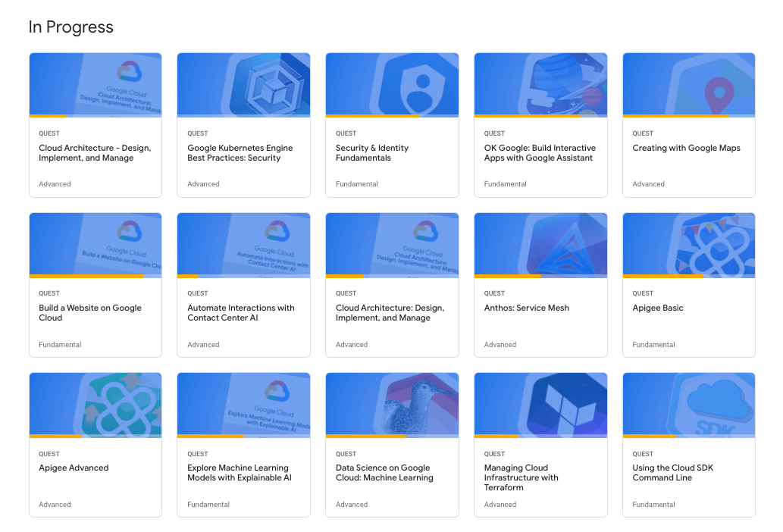Screen dimensions: 783x532
Task: Click Advanced level label on Google Maps card
Action: pyautogui.click(x=648, y=184)
